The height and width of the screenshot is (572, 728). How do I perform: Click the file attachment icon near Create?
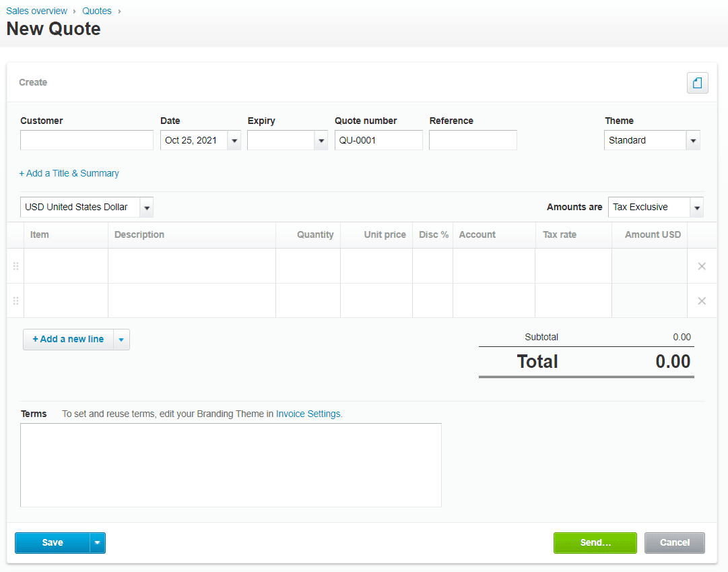pyautogui.click(x=697, y=83)
